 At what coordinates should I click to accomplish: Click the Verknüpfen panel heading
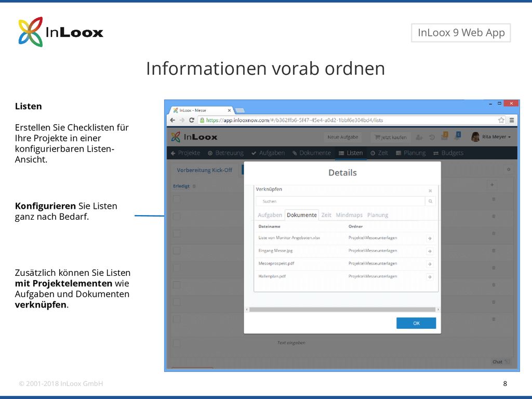tap(269, 189)
